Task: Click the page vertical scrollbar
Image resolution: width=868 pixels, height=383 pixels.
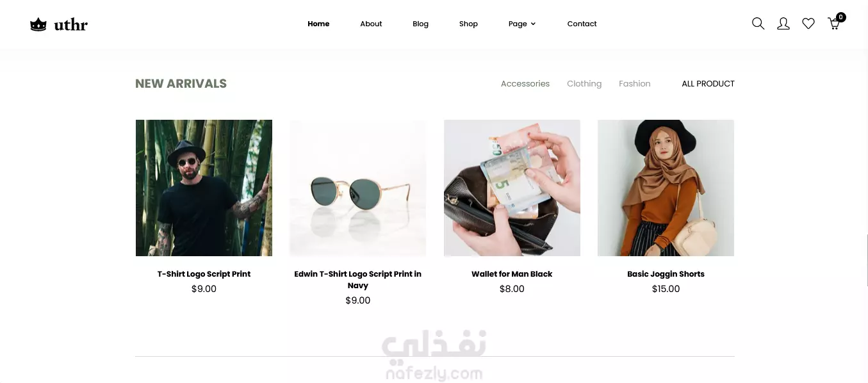Action: tap(867, 260)
